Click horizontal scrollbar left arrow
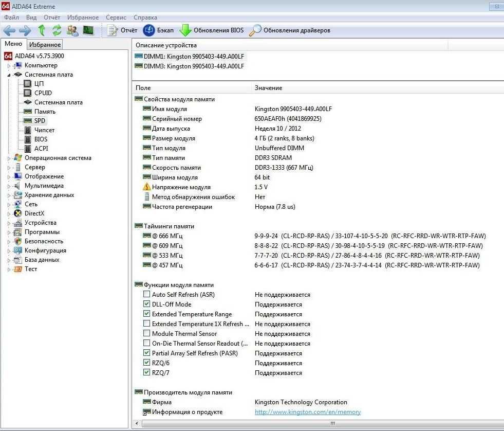The width and height of the screenshot is (504, 431). point(137,423)
